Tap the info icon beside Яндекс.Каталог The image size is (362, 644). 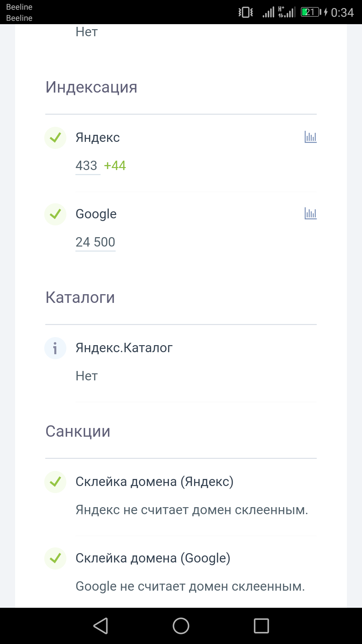pos(55,348)
